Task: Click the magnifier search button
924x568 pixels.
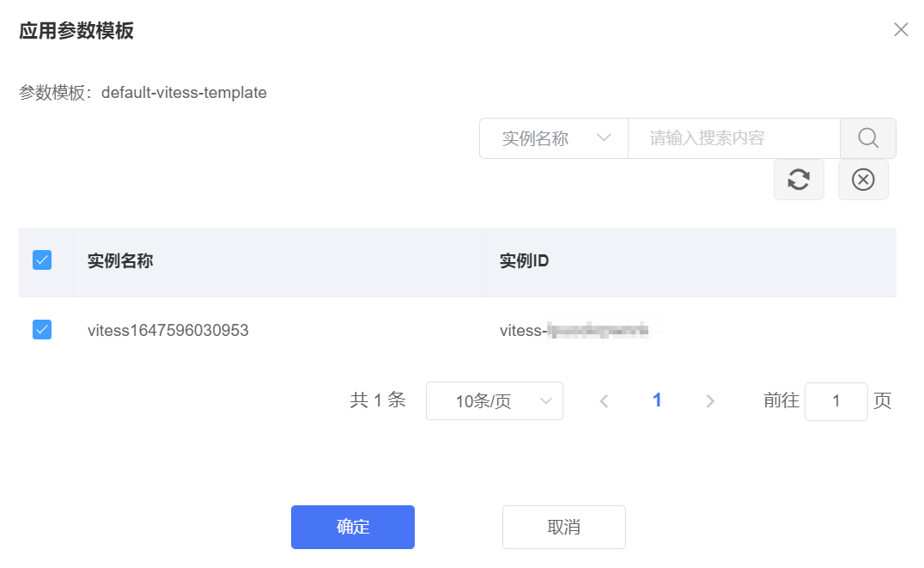Action: [x=867, y=138]
